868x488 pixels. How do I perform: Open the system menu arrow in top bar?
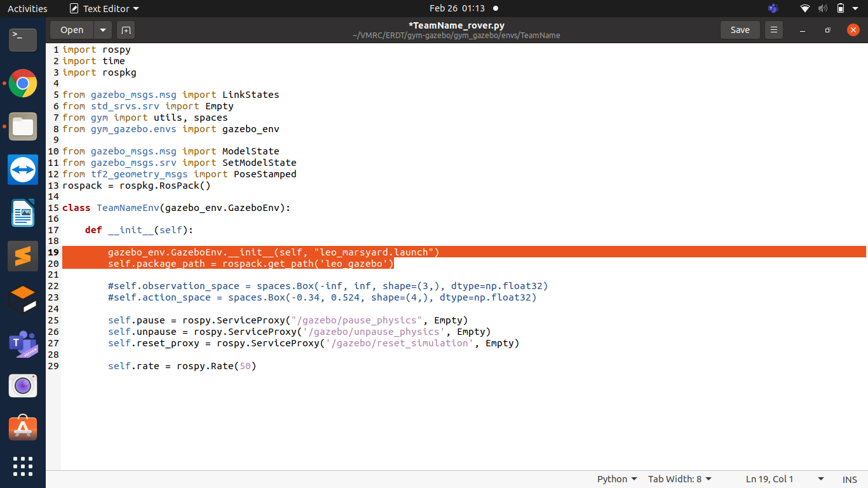pyautogui.click(x=857, y=8)
